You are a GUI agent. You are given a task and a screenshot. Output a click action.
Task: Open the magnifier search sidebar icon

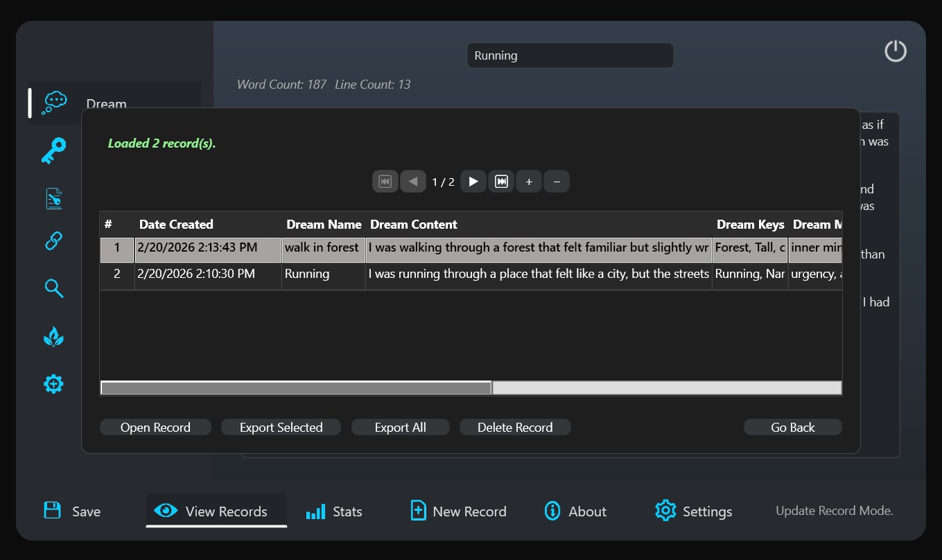tap(54, 288)
